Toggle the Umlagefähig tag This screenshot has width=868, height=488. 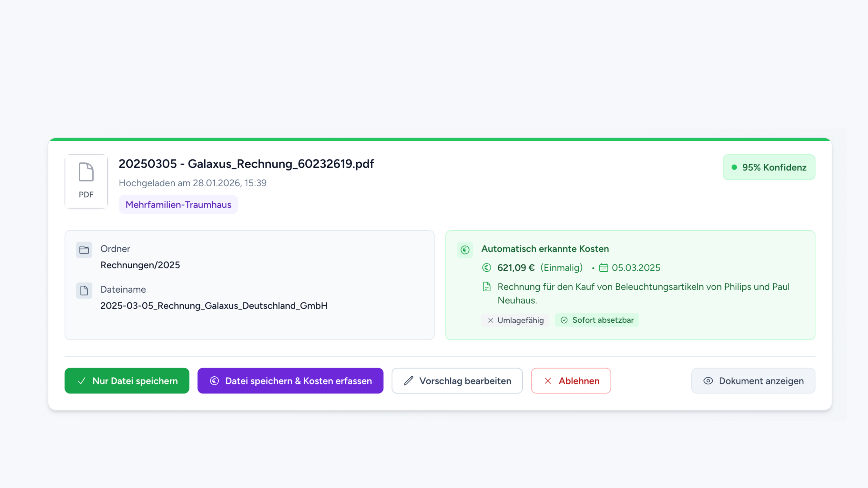[x=515, y=320]
